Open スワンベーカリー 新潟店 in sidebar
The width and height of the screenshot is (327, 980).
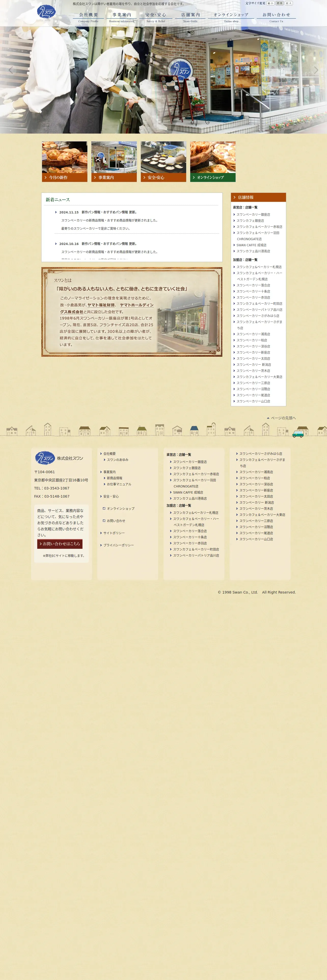[x=254, y=365]
